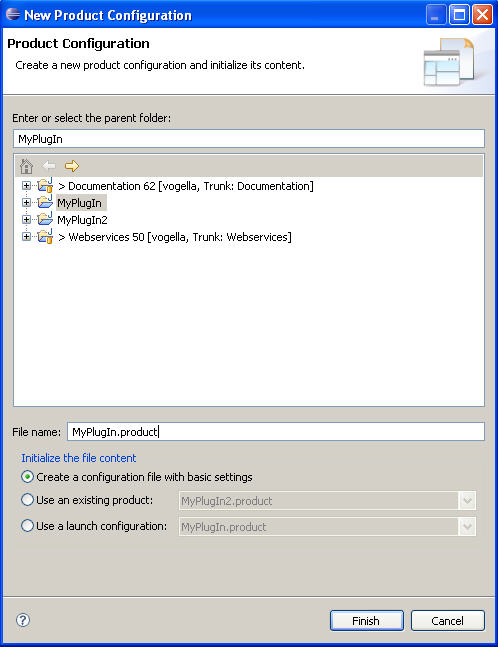Click the MyPlugIn2 project folder icon
Screen dimensions: 498x647
pos(45,220)
